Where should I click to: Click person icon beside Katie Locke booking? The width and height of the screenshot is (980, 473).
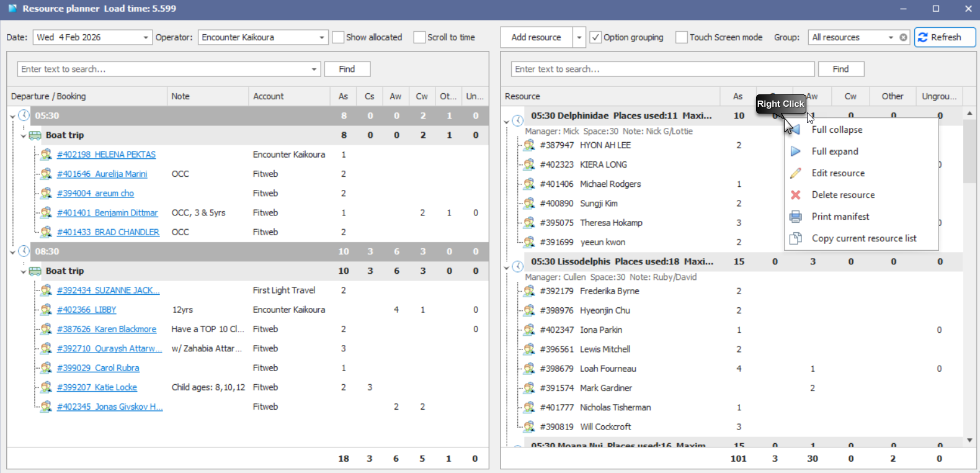click(x=46, y=387)
